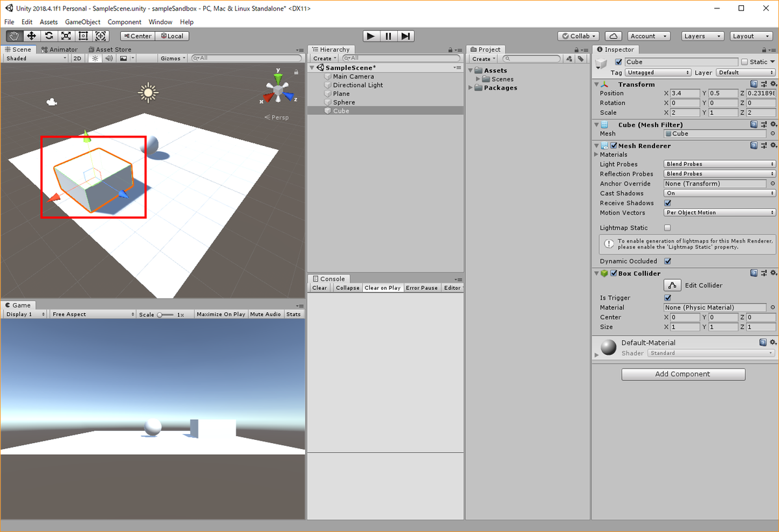Viewport: 779px width, 532px height.
Task: Open Mesh Filter gear settings
Action: point(773,125)
